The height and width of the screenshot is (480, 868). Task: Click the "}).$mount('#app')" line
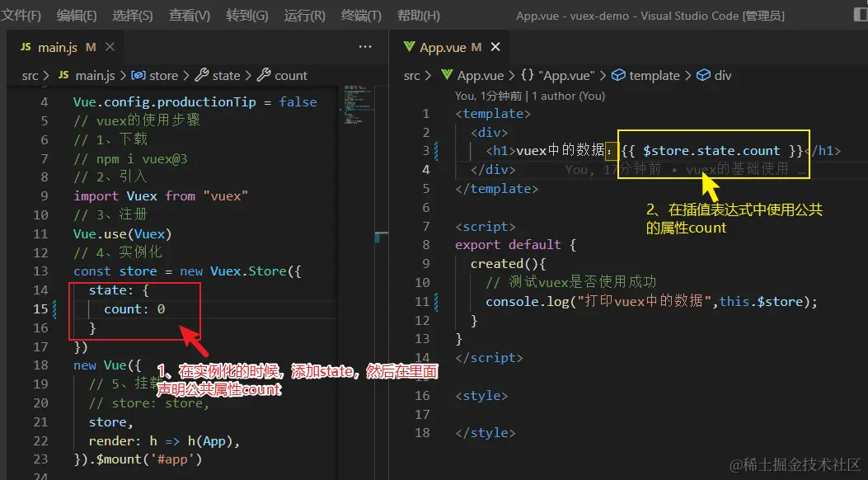[x=138, y=459]
